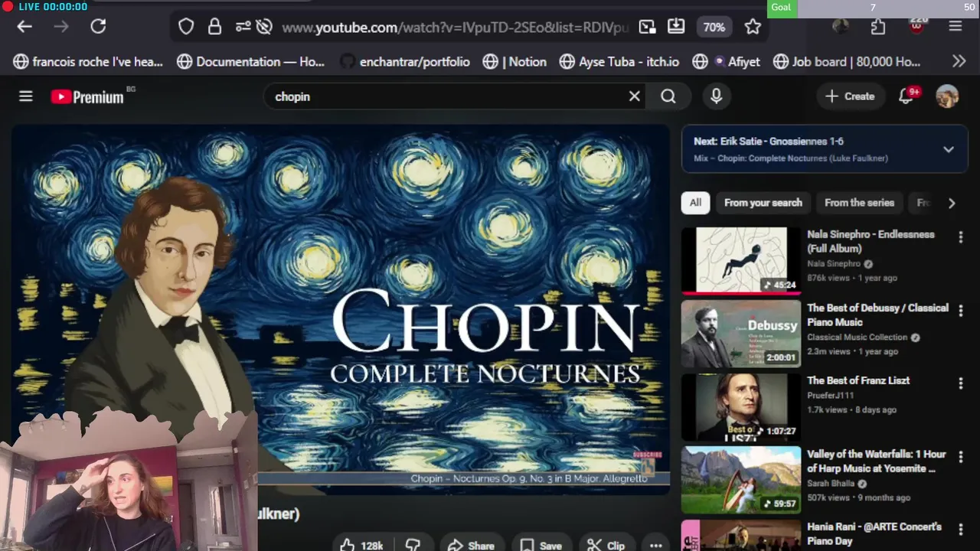Viewport: 980px width, 551px height.
Task: Share the video with the Share button
Action: click(472, 545)
